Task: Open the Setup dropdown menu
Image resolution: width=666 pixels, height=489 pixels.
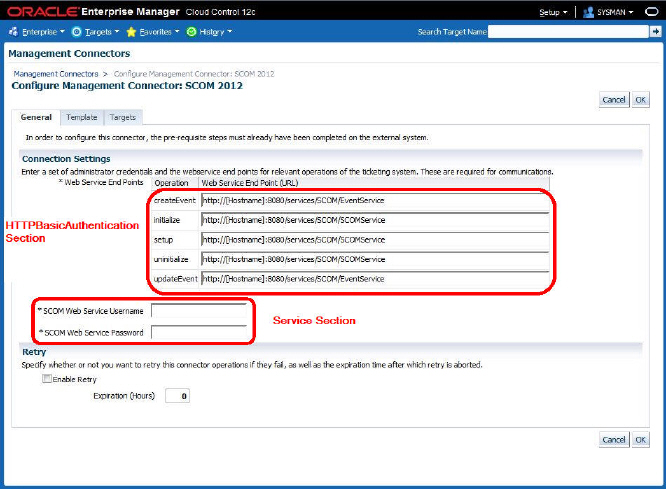Action: pyautogui.click(x=553, y=12)
